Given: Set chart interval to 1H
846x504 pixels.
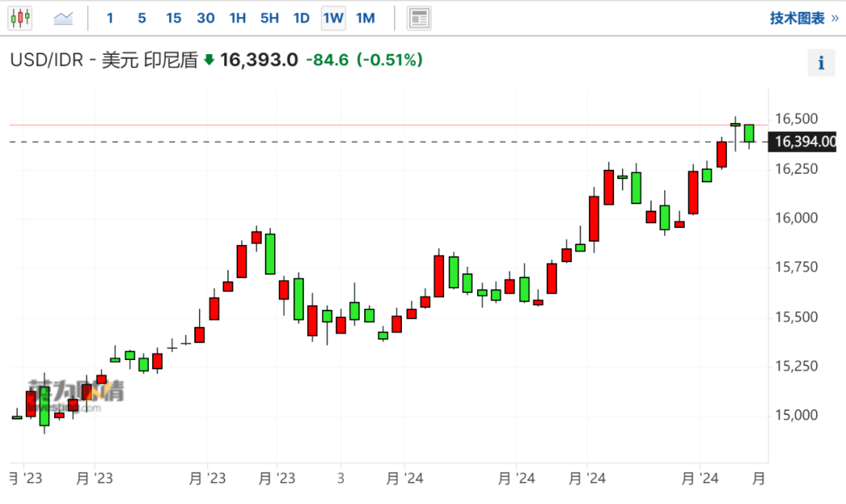Looking at the screenshot, I should 237,17.
